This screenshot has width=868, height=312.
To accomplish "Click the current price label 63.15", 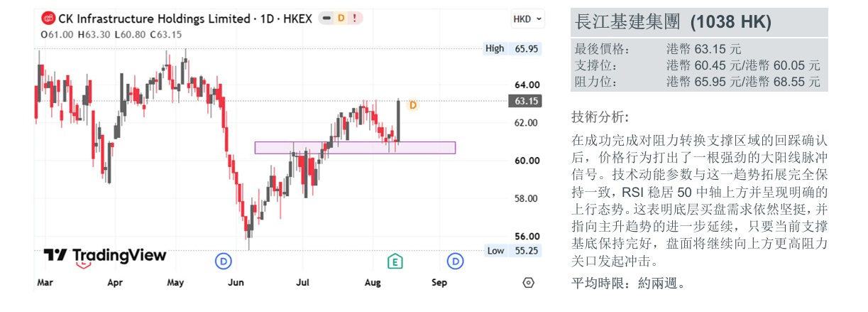I will [526, 101].
